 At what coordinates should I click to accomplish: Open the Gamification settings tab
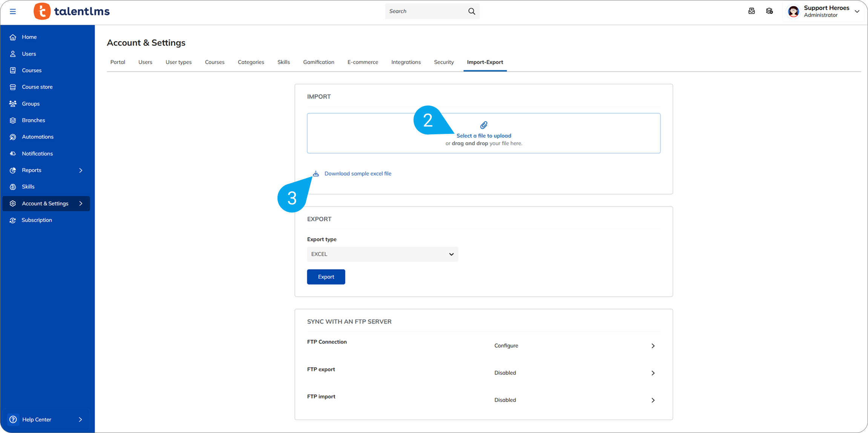(319, 62)
